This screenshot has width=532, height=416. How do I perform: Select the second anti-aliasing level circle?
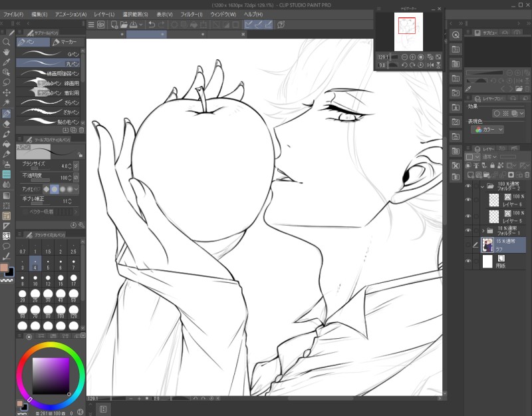[55, 189]
